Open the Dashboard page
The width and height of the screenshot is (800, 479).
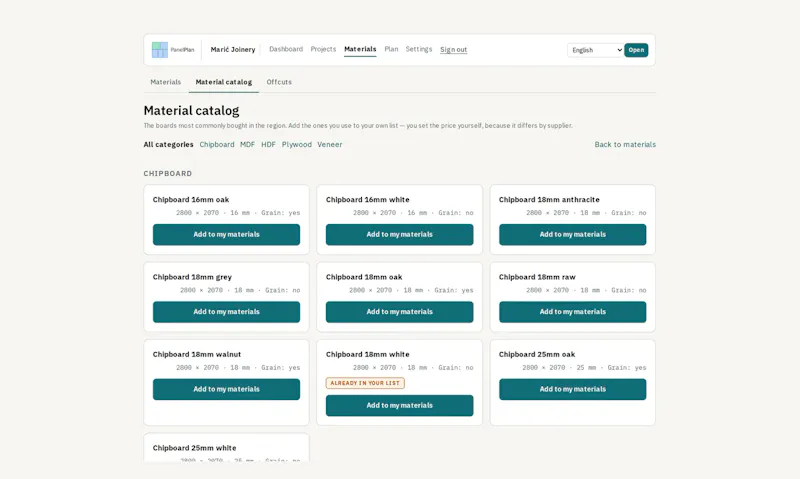(286, 49)
